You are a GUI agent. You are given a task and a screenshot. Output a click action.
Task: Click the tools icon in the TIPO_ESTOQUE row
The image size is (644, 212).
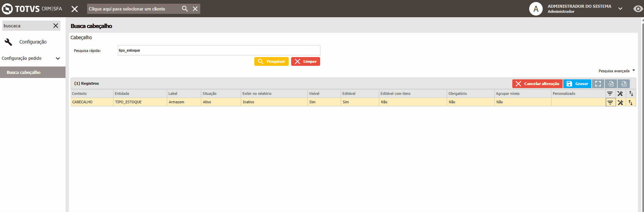click(x=620, y=102)
